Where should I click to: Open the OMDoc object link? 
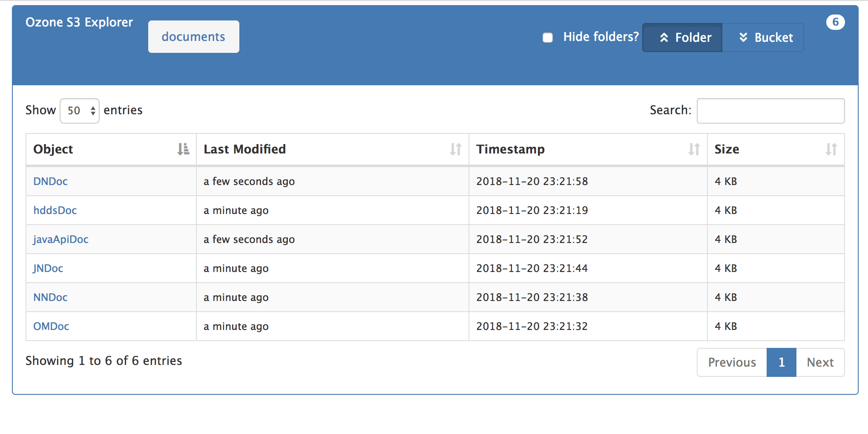(x=51, y=327)
